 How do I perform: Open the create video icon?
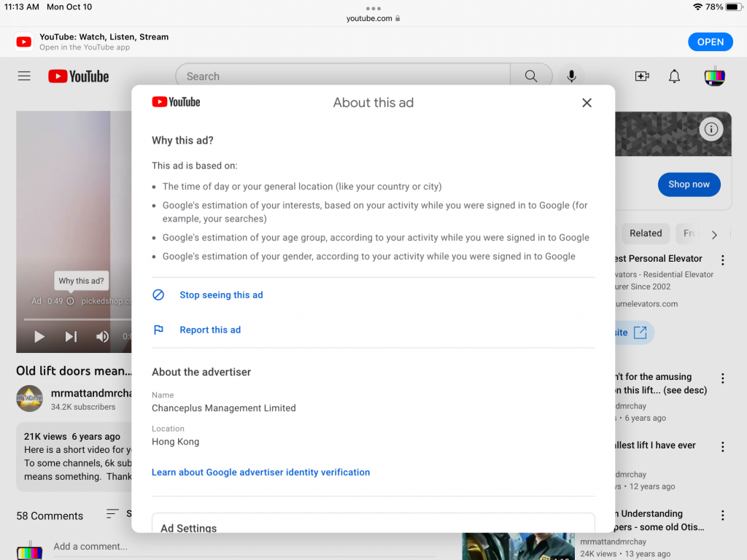coord(642,76)
